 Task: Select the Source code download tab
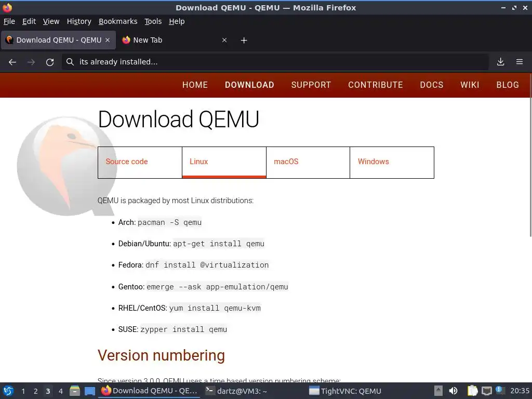click(140, 163)
